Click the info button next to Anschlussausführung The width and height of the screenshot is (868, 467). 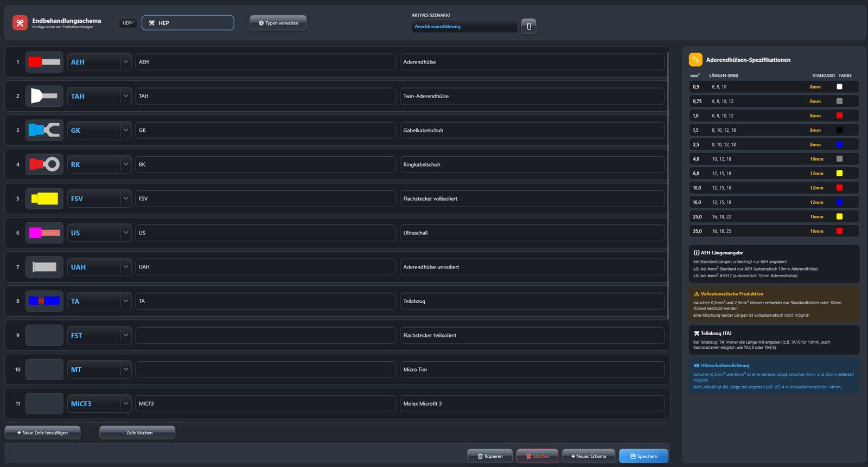528,26
